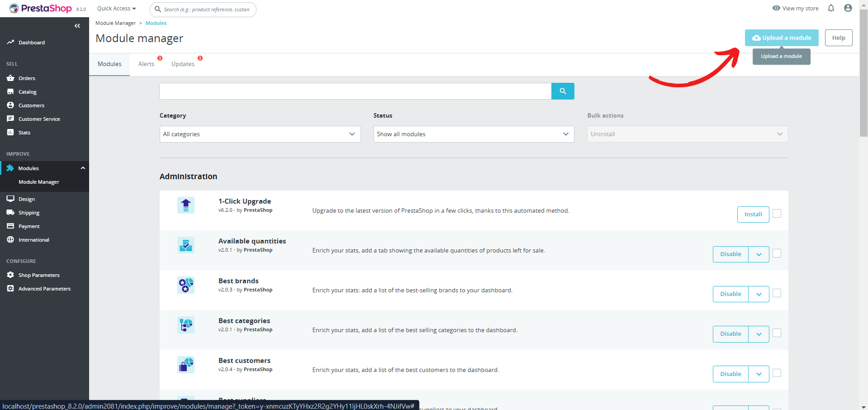Open the Stats section icon

tap(10, 132)
